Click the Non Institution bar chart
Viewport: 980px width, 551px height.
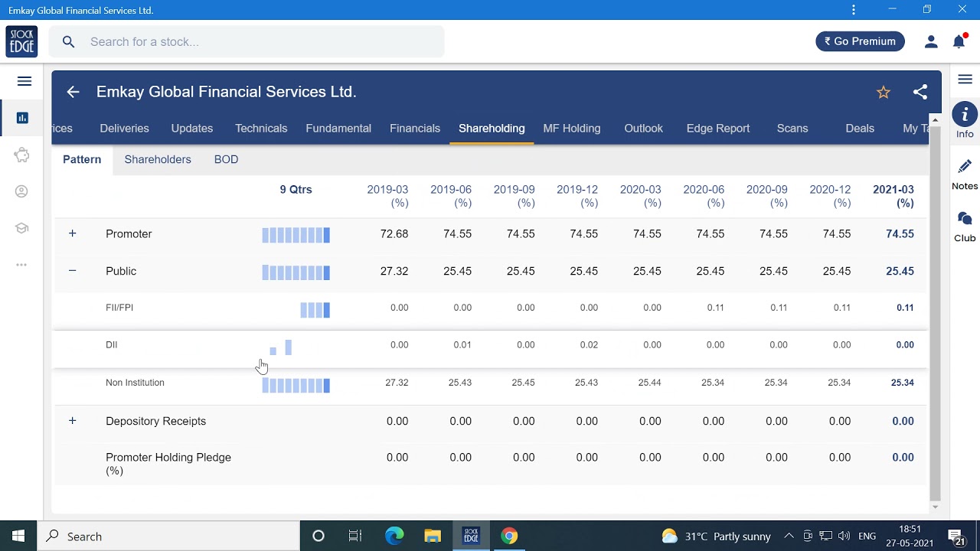click(296, 385)
